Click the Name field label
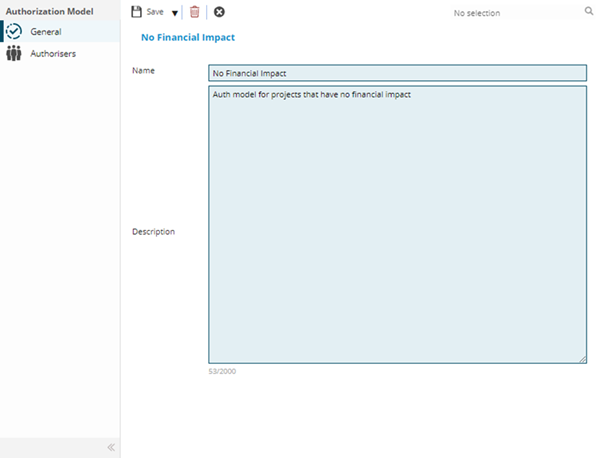This screenshot has width=600, height=458. 143,71
